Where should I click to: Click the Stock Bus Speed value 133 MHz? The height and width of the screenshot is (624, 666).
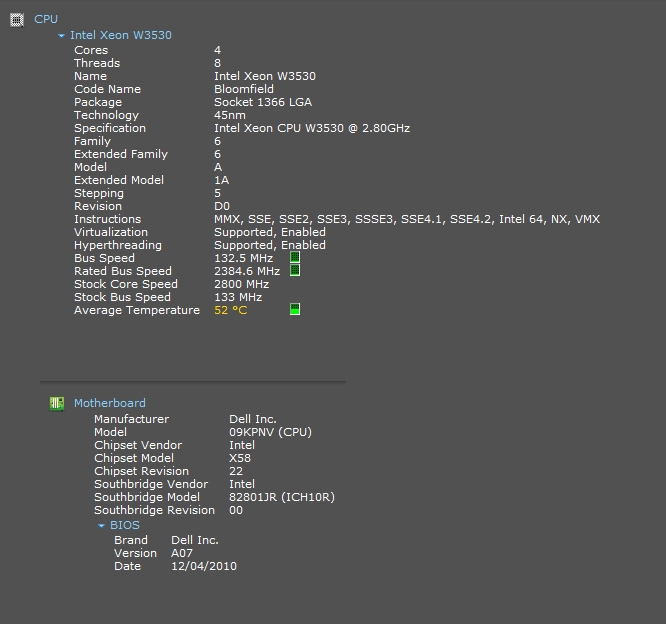pyautogui.click(x=238, y=297)
